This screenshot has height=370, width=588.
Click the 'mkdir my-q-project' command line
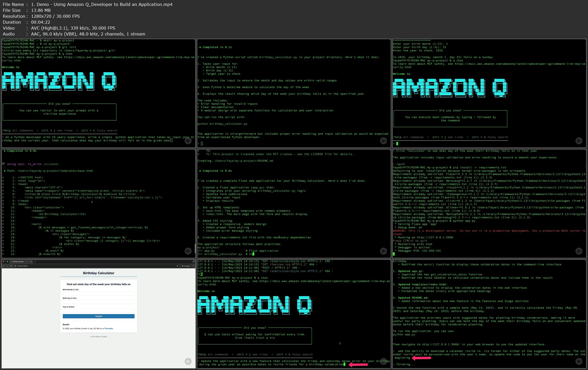coord(38,41)
